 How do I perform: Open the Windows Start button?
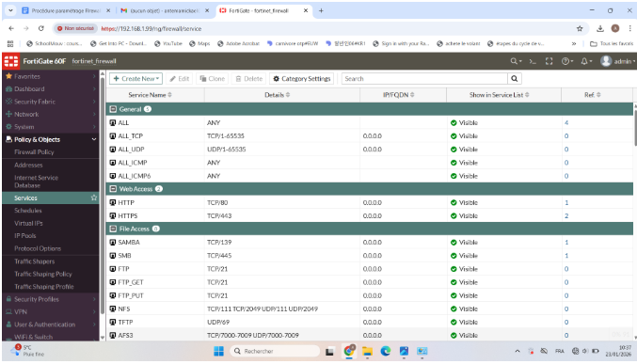coord(218,351)
